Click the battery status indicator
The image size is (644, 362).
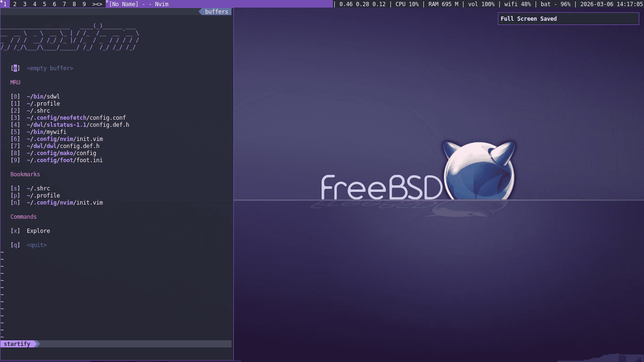(550, 4)
